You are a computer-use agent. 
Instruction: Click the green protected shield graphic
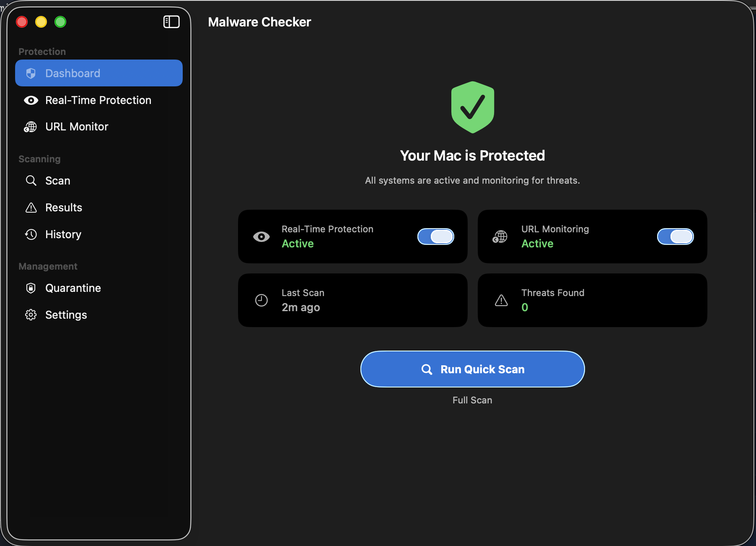(x=472, y=107)
